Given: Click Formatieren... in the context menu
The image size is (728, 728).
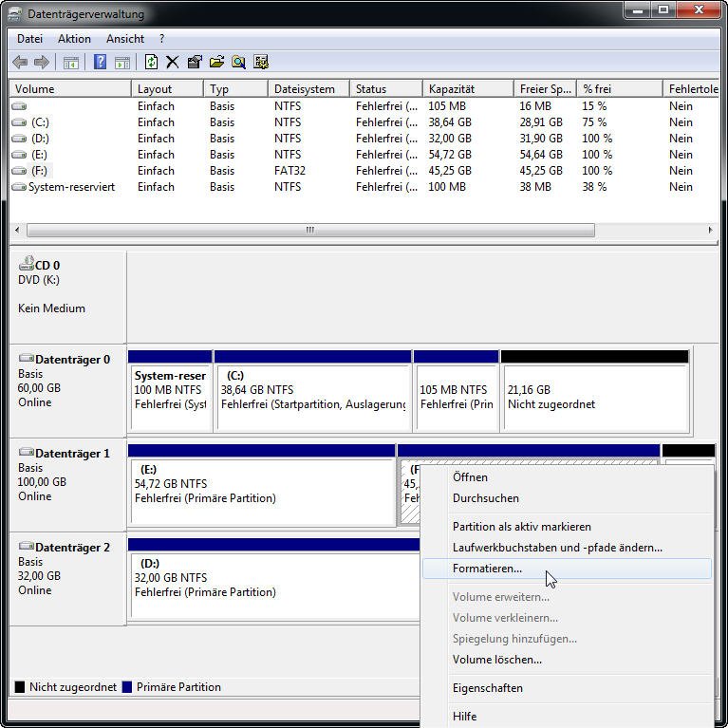Looking at the screenshot, I should pos(567,569).
